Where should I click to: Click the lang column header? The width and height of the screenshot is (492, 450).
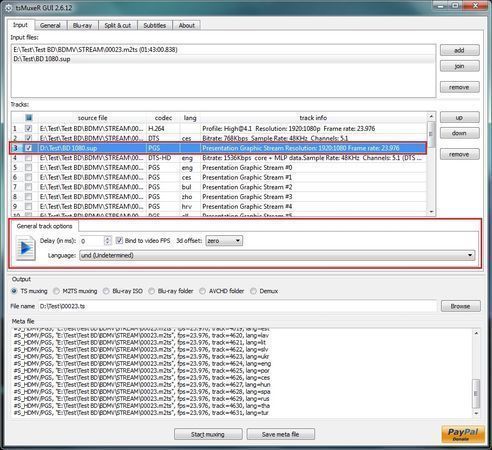click(x=190, y=117)
